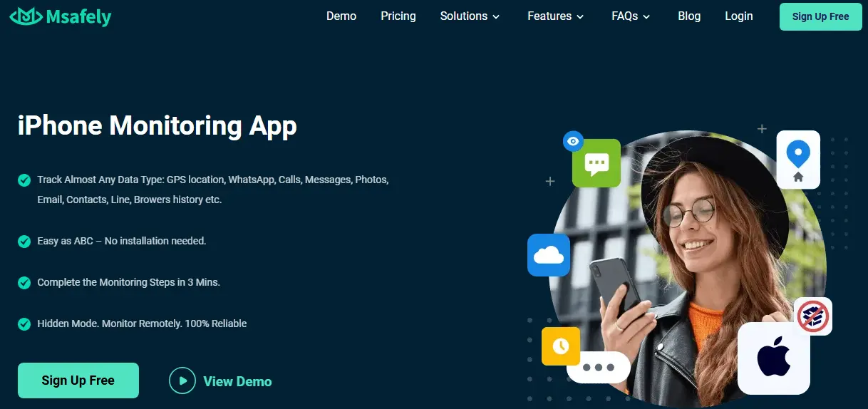The image size is (868, 409).
Task: Open the Demo page
Action: (341, 16)
